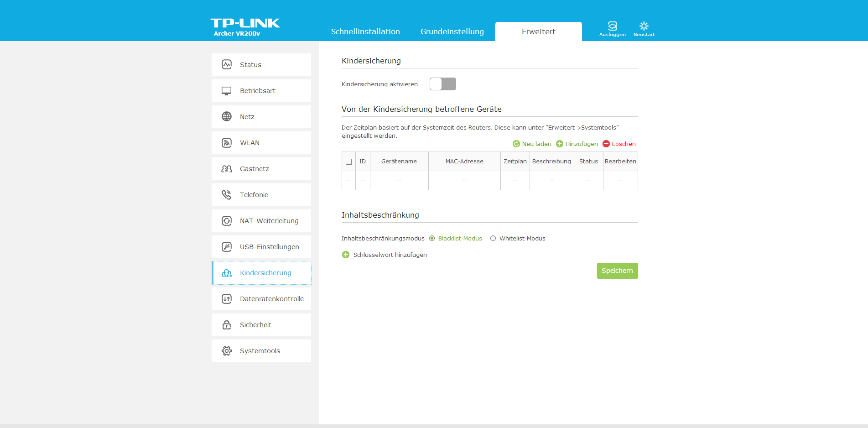Switch to the Schnellinstallation tab

coord(365,31)
